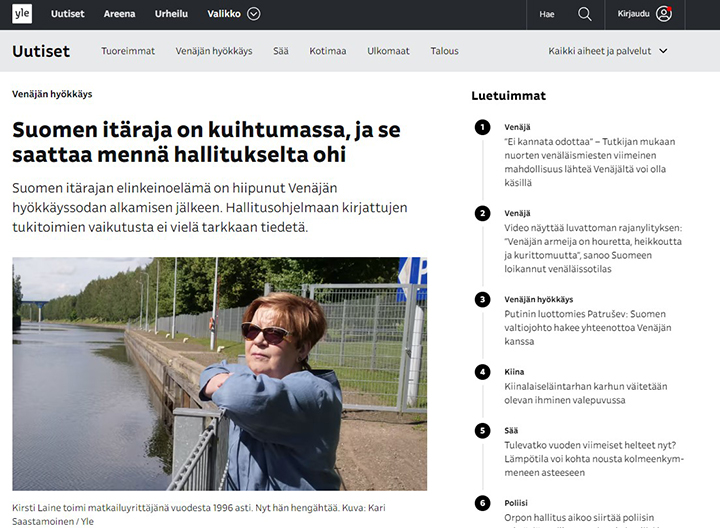Click number 3 badge in Luetuimmat
The width and height of the screenshot is (720, 528).
click(x=483, y=299)
